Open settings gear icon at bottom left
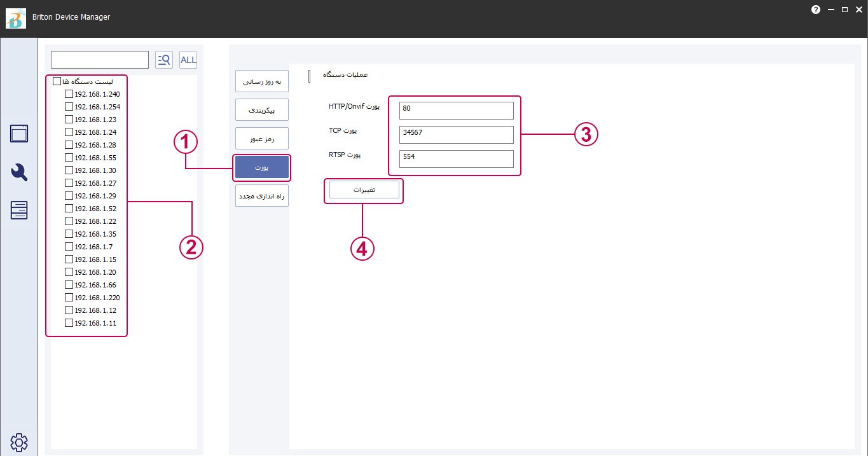Viewport: 868px width, 456px height. coord(19,442)
